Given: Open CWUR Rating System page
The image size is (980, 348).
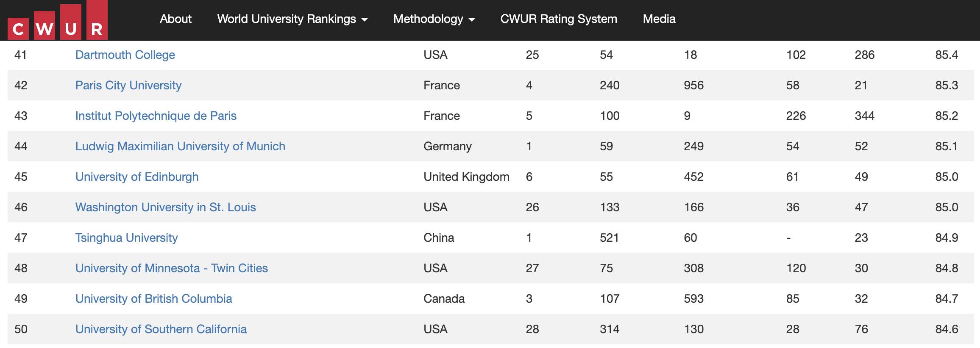Looking at the screenshot, I should (x=559, y=19).
